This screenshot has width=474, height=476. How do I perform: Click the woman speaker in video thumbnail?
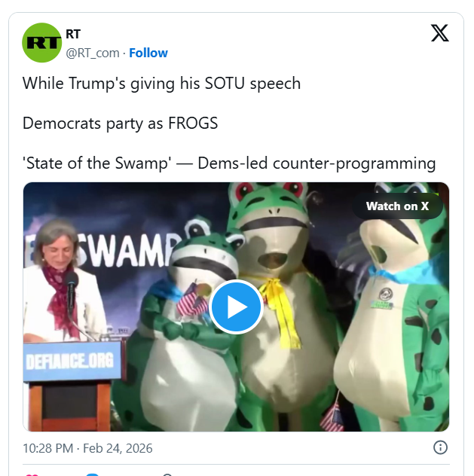[x=63, y=281]
